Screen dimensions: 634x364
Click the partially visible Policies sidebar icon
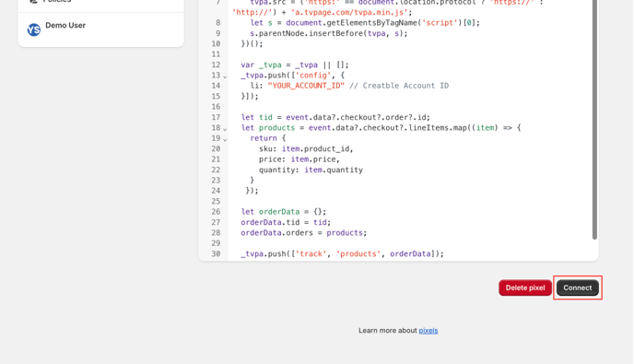coord(33,1)
